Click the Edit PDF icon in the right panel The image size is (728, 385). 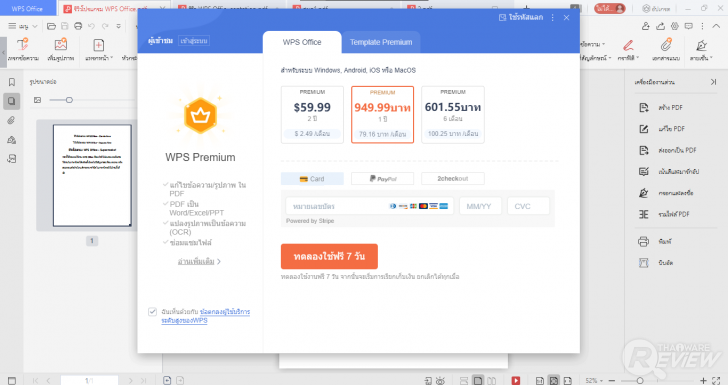coord(644,129)
